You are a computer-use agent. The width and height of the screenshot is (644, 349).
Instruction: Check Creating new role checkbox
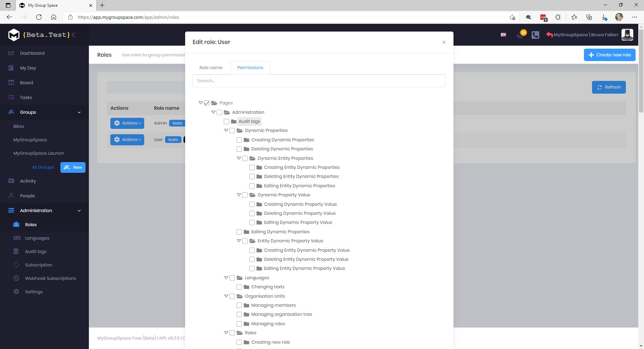coord(239,342)
